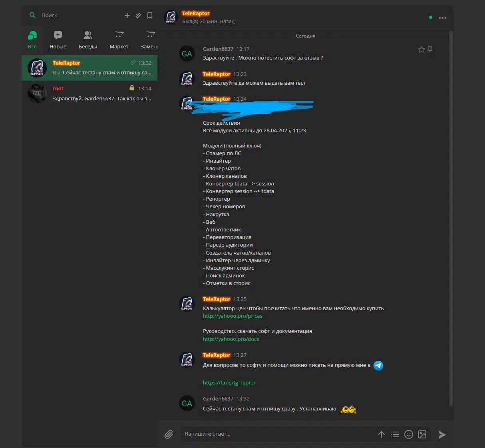Click the Garden6637 name on the 13:17 message
The width and height of the screenshot is (485, 448).
[x=218, y=49]
